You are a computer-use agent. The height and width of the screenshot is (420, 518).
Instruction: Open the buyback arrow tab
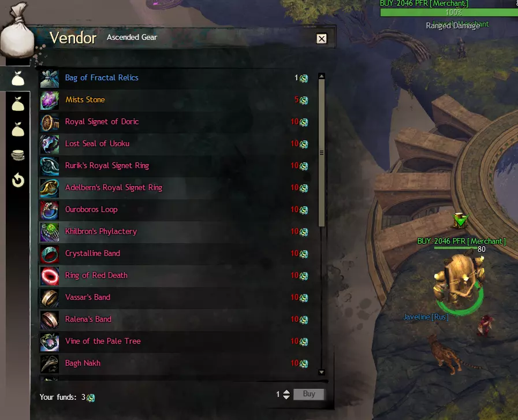(18, 180)
